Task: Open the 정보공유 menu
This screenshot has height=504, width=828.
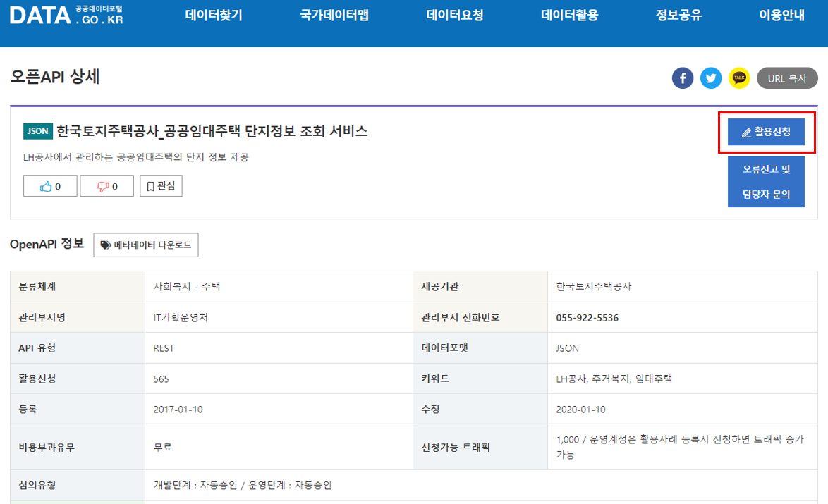Action: [678, 16]
